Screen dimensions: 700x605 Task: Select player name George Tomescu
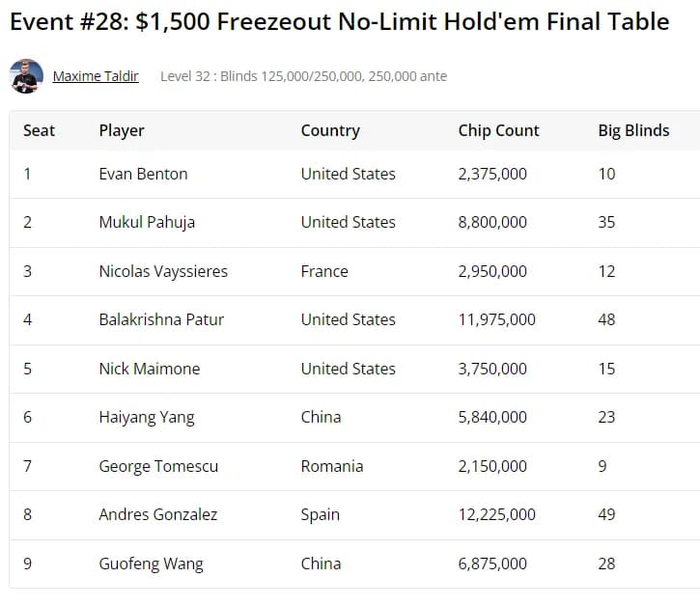[x=158, y=466]
